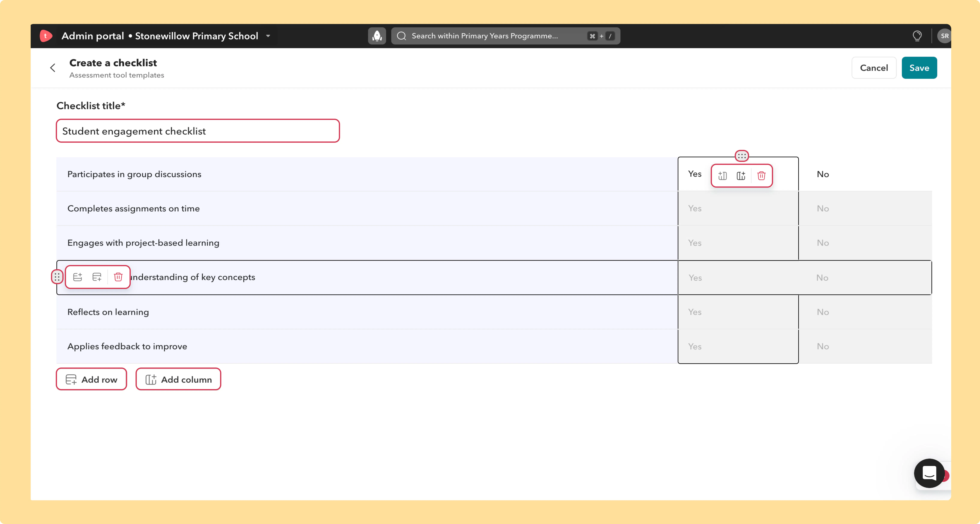The height and width of the screenshot is (524, 980).
Task: Save the checklist
Action: pos(919,68)
